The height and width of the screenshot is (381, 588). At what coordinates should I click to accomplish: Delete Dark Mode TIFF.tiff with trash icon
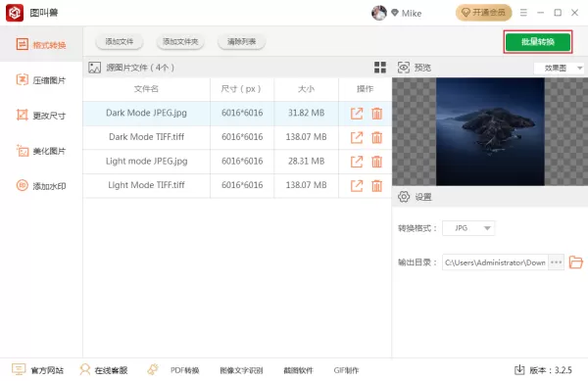[x=377, y=137]
